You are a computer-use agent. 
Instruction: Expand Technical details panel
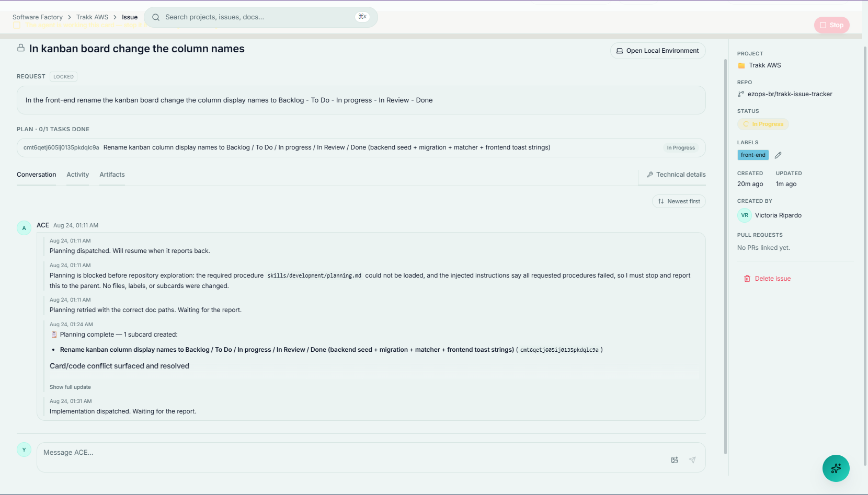tap(676, 175)
